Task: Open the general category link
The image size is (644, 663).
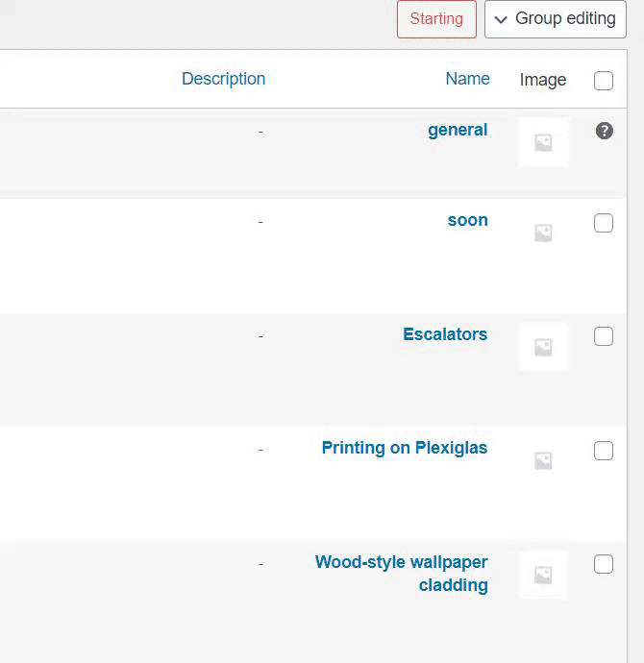Action: [x=458, y=130]
